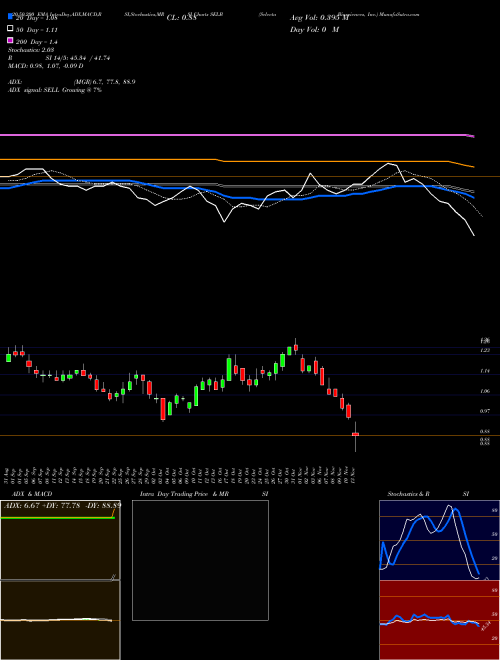The width and height of the screenshot is (500, 660).
Task: Click the 'Stochastics & R' panel title
Action: click(x=409, y=494)
